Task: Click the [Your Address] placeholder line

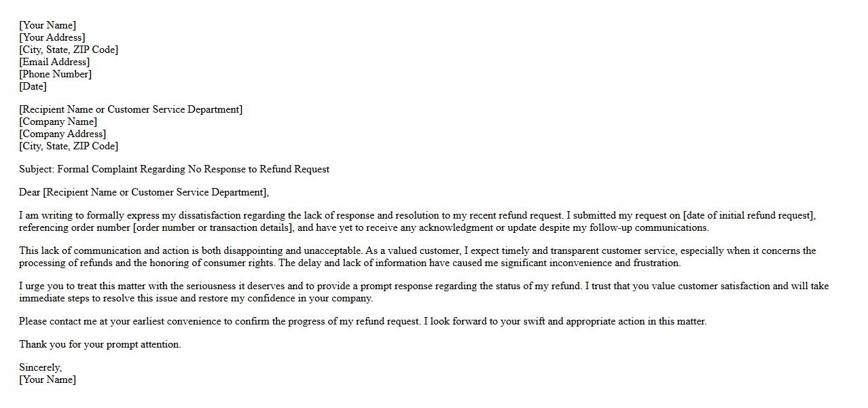Action: (x=52, y=37)
